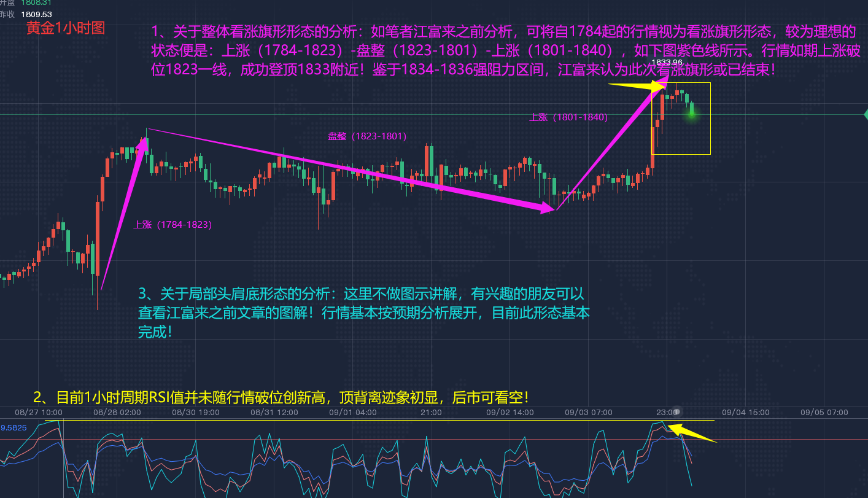Select the 黄金1小时图 chart title

coord(64,27)
